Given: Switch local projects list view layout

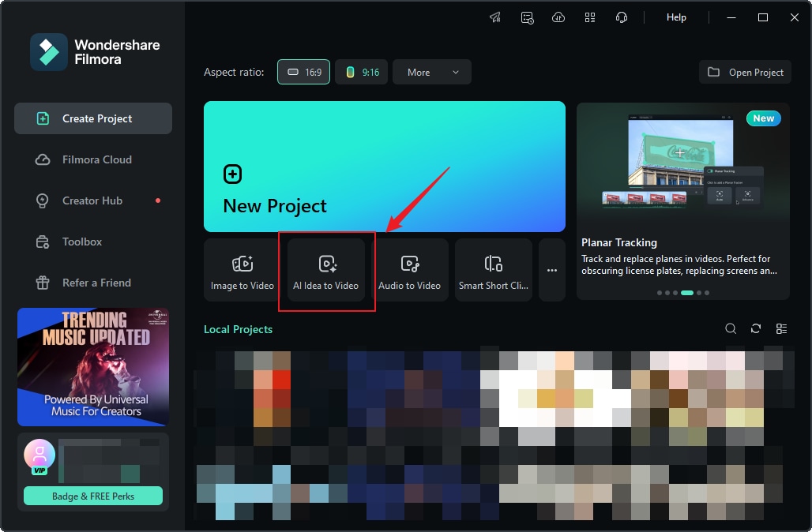Looking at the screenshot, I should point(781,328).
